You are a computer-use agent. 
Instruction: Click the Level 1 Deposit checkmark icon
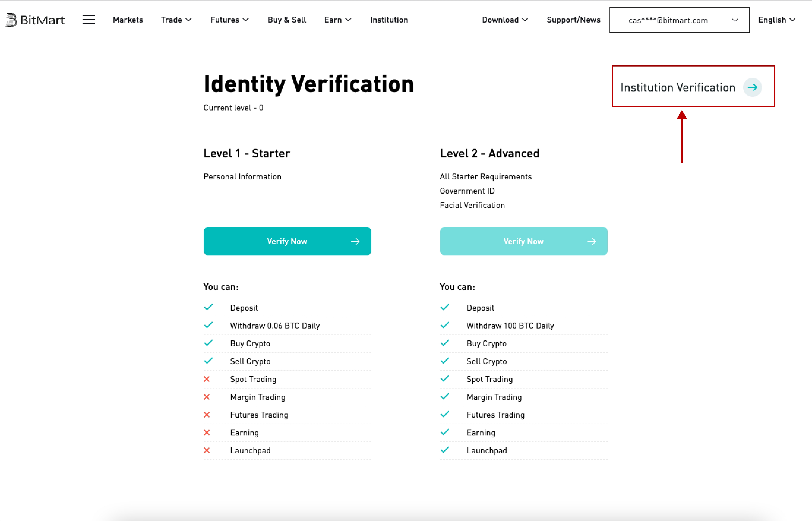click(x=208, y=307)
